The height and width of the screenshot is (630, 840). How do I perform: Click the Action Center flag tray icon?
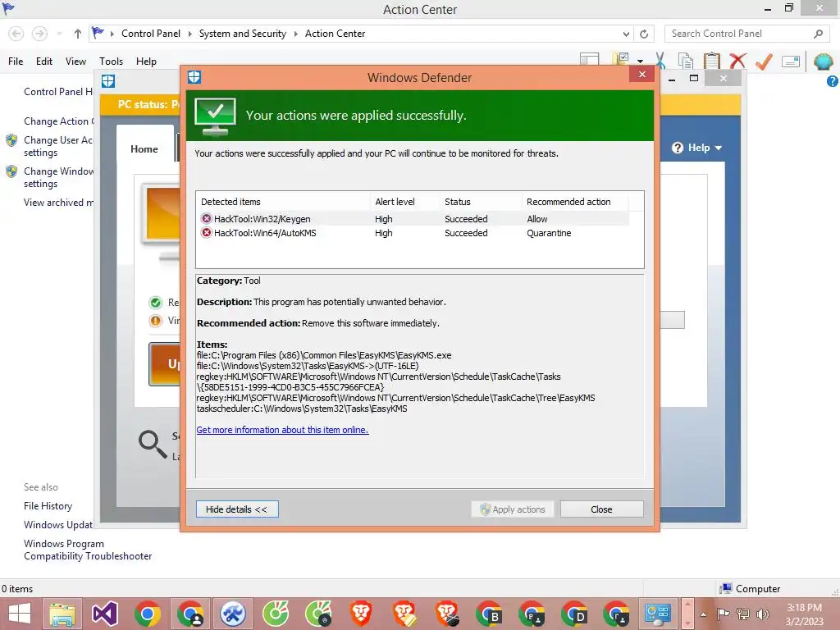(x=724, y=614)
